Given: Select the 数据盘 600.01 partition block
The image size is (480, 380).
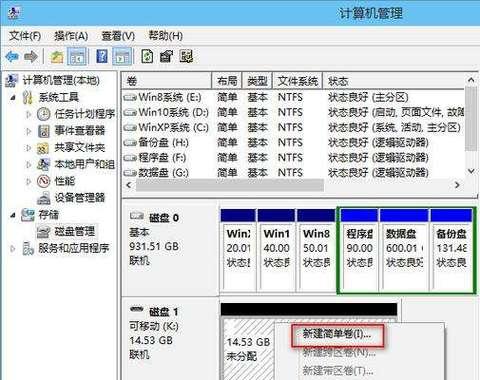Looking at the screenshot, I should [x=404, y=250].
